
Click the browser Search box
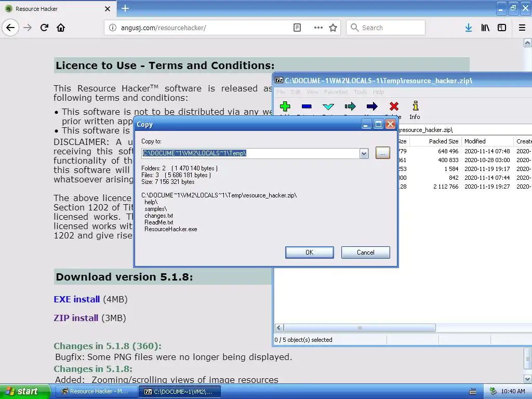(x=385, y=28)
